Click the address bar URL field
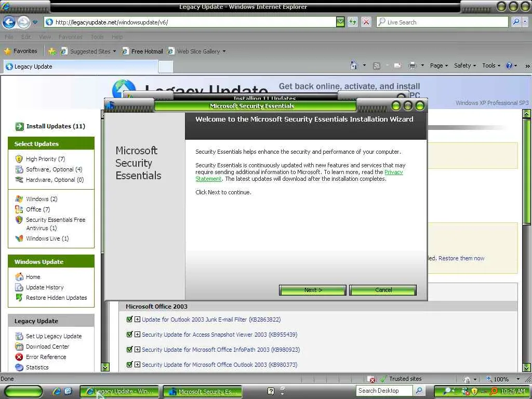Screen dimensions: 532x399 [191, 22]
